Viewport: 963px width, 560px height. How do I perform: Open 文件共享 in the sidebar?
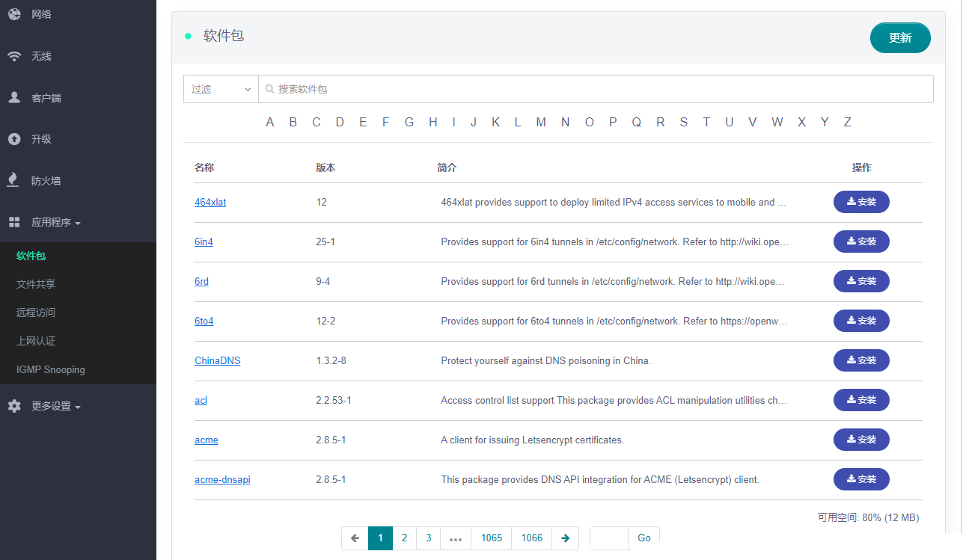pyautogui.click(x=36, y=284)
